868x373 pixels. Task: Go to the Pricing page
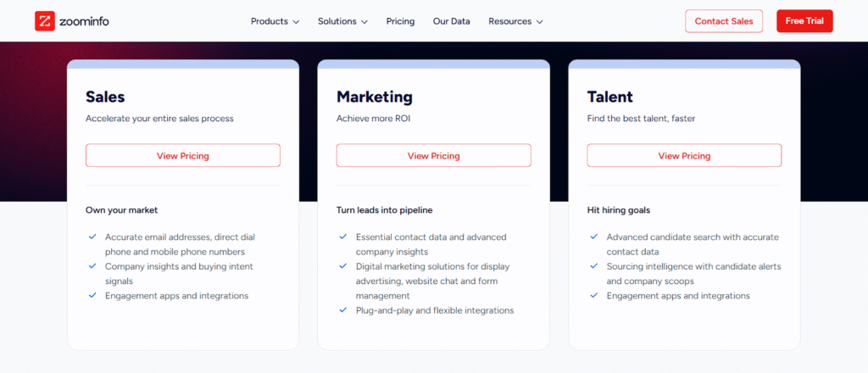[400, 21]
